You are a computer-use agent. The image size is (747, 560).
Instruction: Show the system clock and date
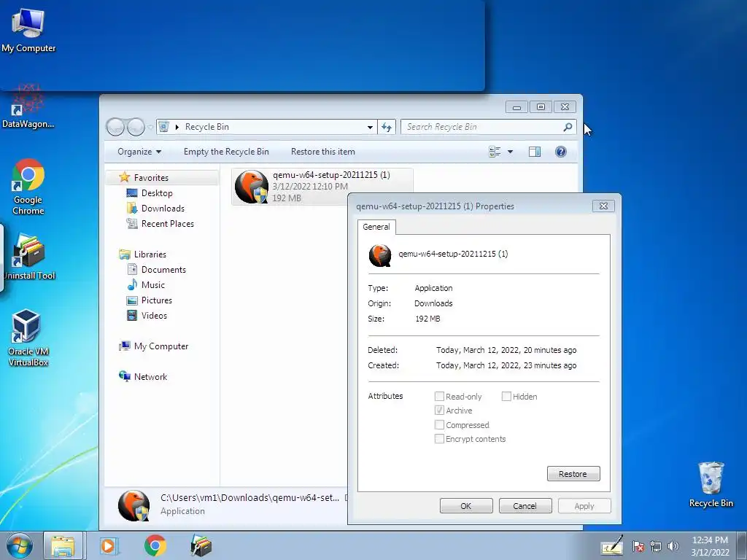[710, 546]
